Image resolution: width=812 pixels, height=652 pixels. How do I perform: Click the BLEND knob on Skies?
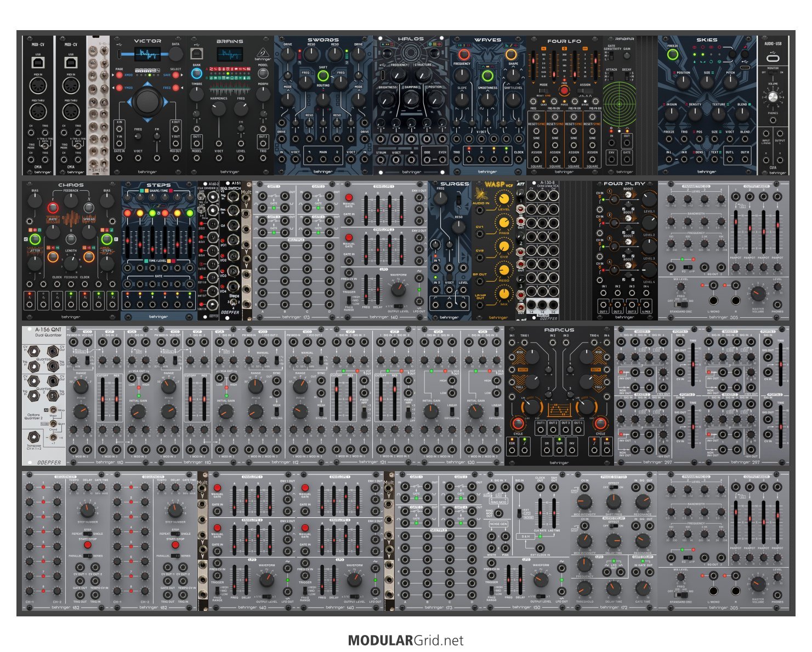[742, 114]
